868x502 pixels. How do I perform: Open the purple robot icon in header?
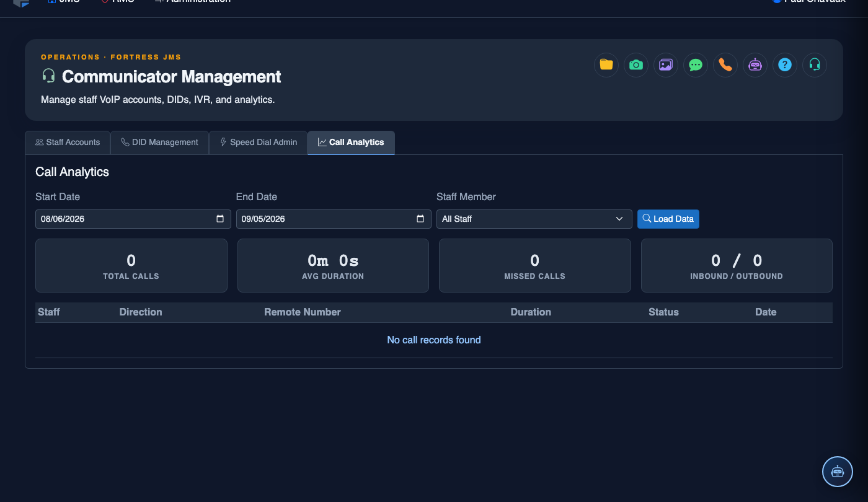click(x=755, y=65)
